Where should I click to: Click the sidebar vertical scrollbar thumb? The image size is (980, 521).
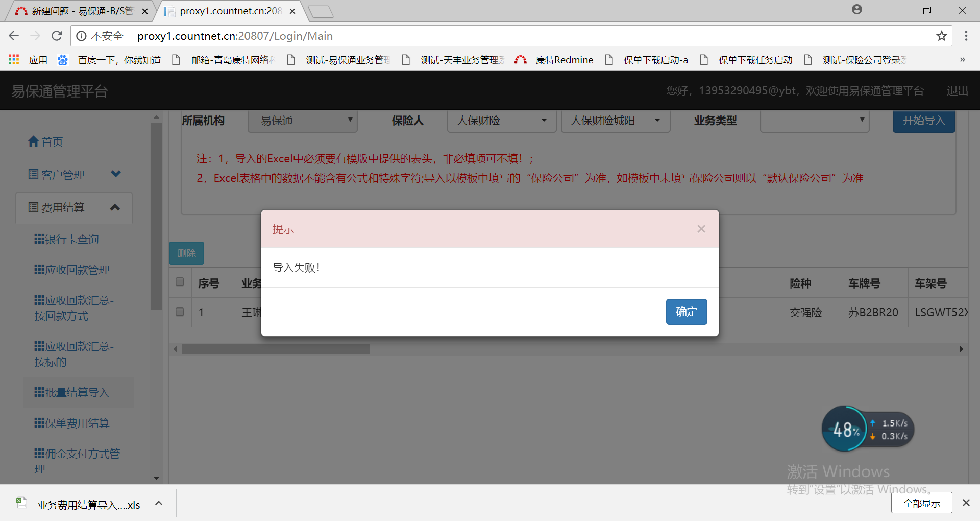(x=156, y=216)
